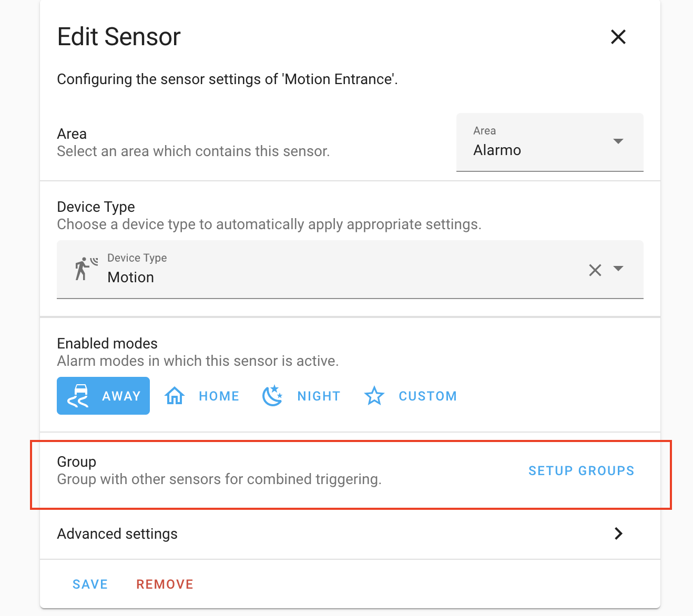Save the sensor configuration
This screenshot has width=693, height=616.
[x=90, y=583]
